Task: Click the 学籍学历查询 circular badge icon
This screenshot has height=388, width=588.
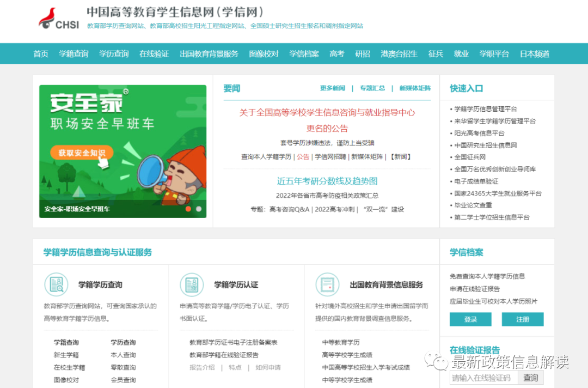Action: 56,284
